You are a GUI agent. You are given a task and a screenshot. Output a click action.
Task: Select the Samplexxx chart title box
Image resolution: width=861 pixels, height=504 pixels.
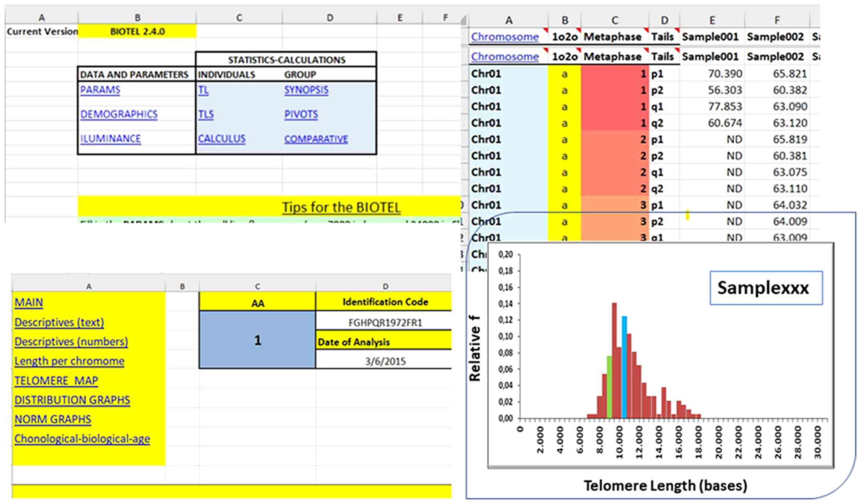tap(766, 288)
